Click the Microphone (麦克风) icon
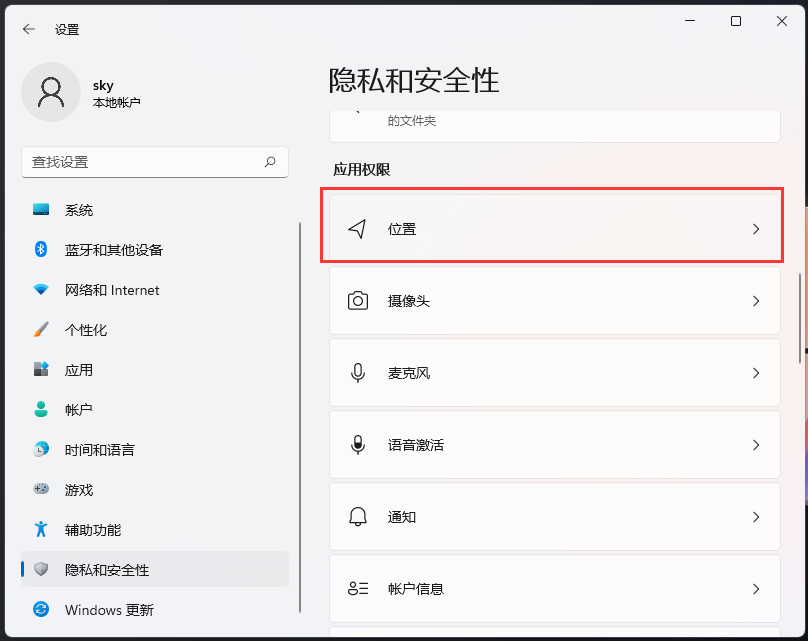Viewport: 808px width, 641px height. coord(357,372)
